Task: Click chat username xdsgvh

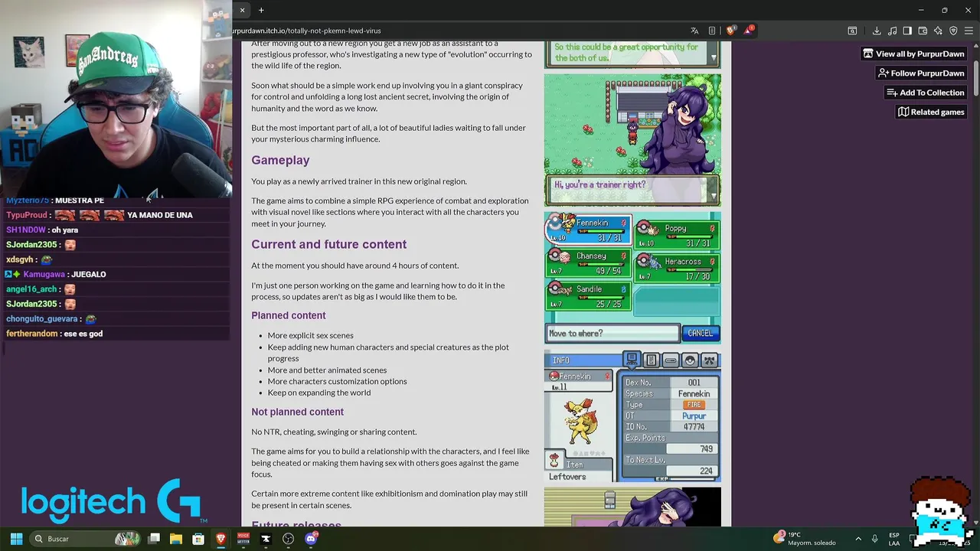Action: tap(20, 259)
